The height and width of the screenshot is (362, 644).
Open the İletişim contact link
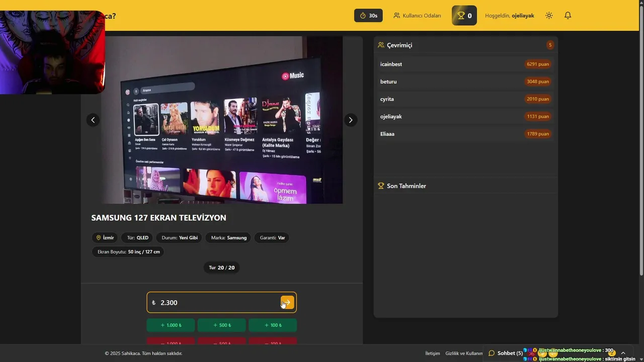(433, 353)
